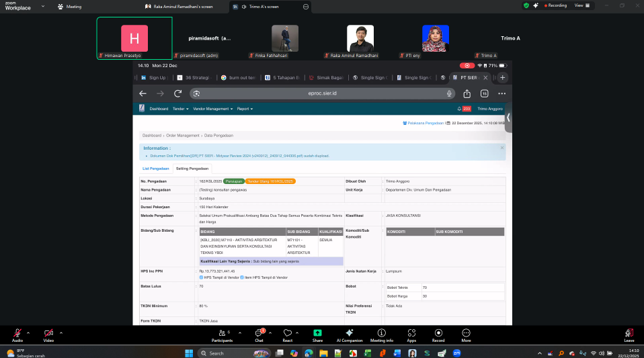Toggle Item HPS Tampil di Vendor checkbox
Image resolution: width=644 pixels, height=358 pixels.
tap(241, 277)
